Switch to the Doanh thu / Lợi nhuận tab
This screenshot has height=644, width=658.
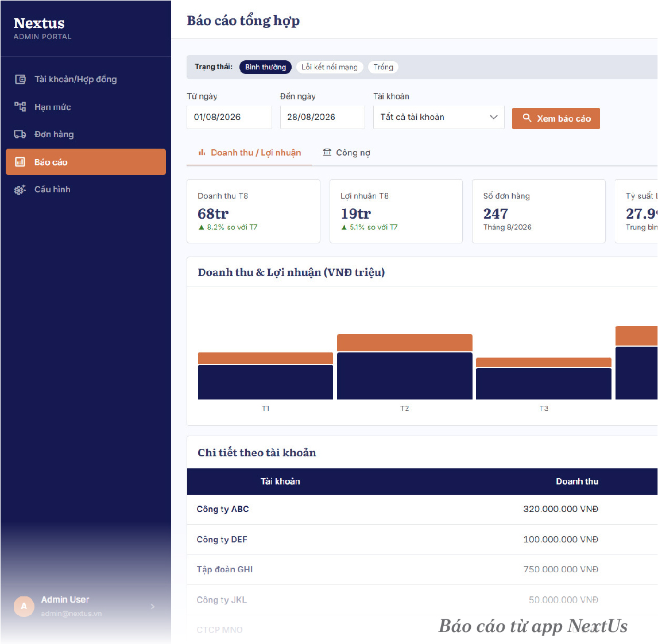249,153
